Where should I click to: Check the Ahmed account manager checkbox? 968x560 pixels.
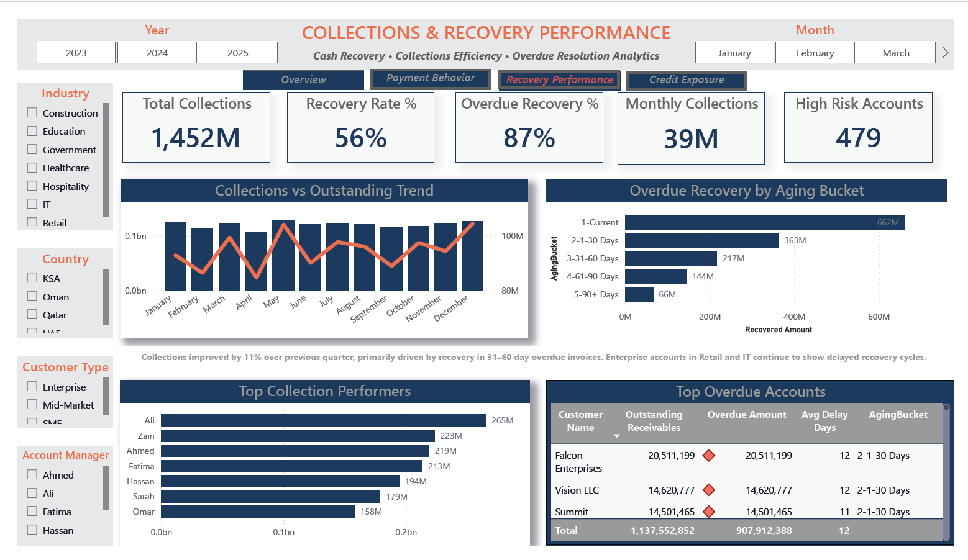pyautogui.click(x=32, y=475)
